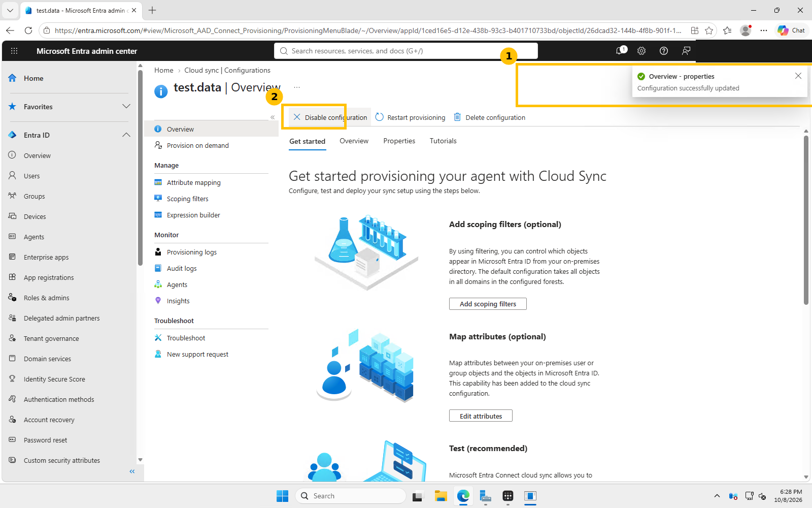Image resolution: width=812 pixels, height=508 pixels.
Task: Click the Search resources, services, and docs field
Action: (x=406, y=51)
